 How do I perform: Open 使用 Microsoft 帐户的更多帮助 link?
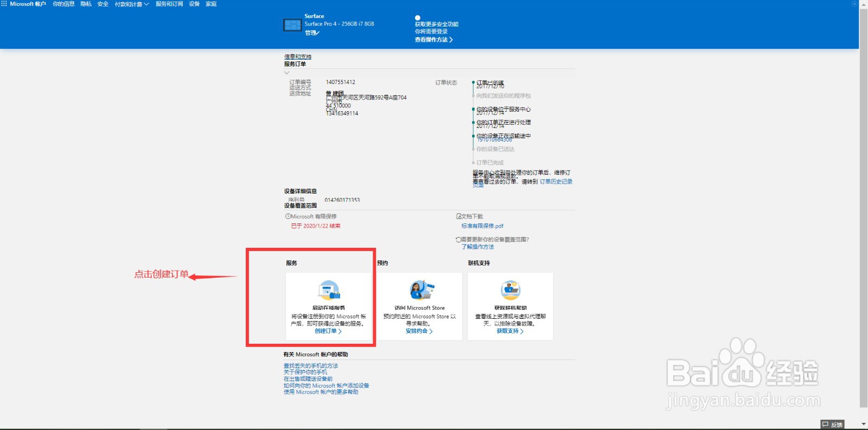[x=321, y=392]
